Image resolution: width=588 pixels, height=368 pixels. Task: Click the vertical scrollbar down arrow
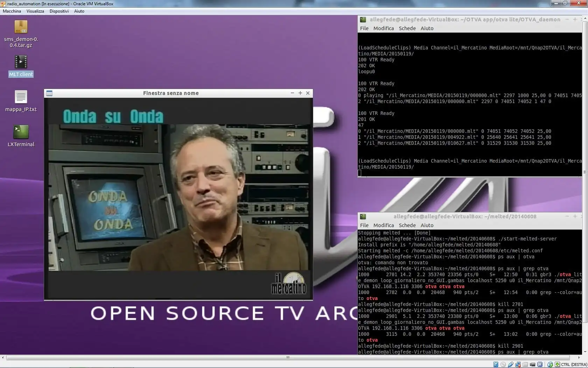(585, 352)
